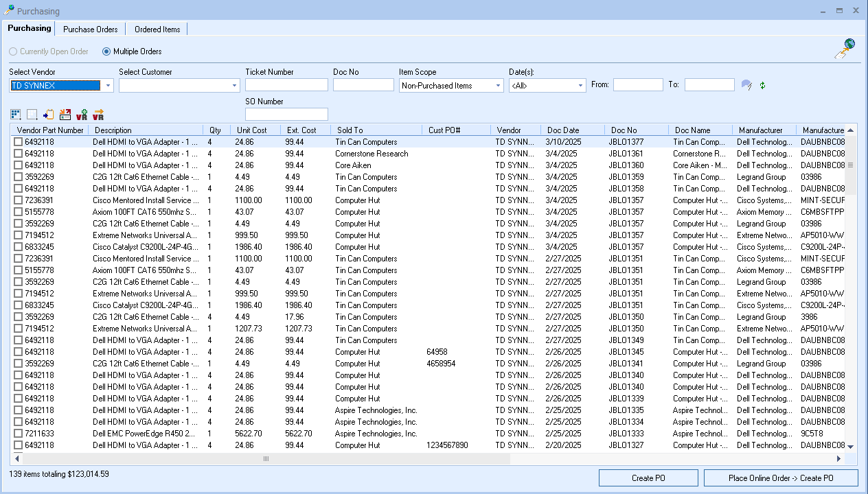This screenshot has width=868, height=494.
Task: Tick the checkbox for the Cornerstone Research row
Action: click(x=19, y=154)
